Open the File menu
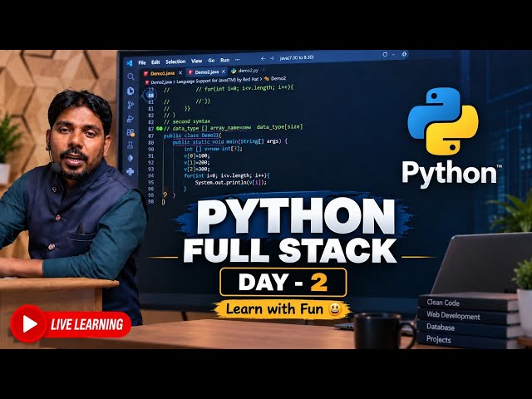The height and width of the screenshot is (399, 532). click(x=142, y=62)
